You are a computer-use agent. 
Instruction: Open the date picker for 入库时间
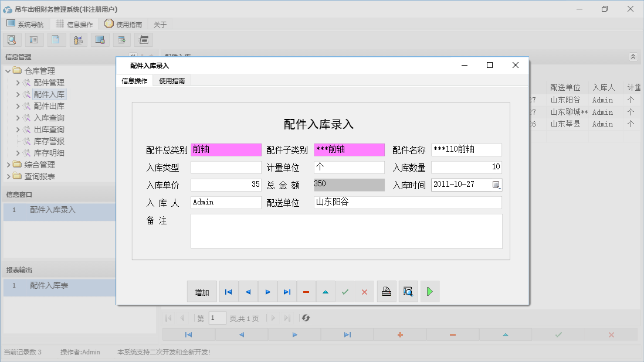[x=496, y=185]
